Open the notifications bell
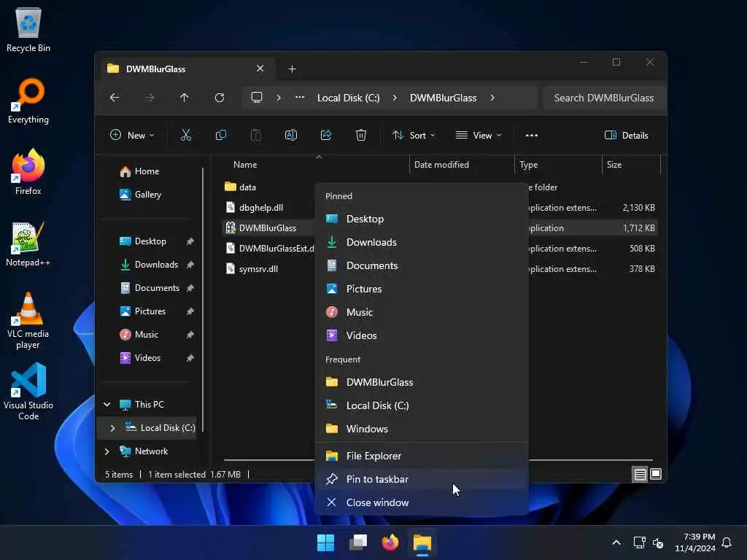747x560 pixels. 727,542
